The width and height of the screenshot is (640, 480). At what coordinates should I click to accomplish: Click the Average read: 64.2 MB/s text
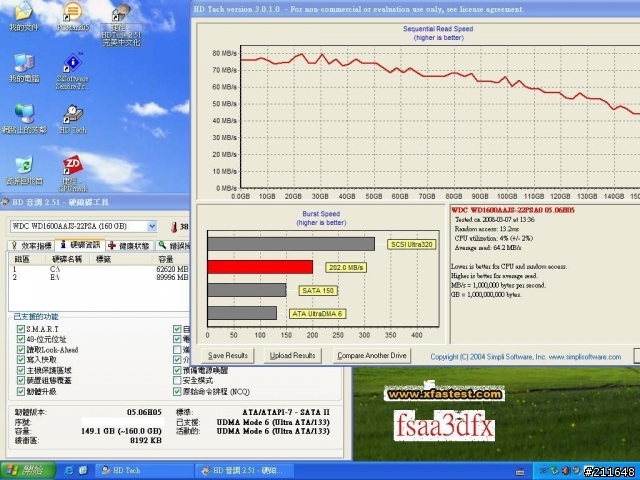pyautogui.click(x=488, y=247)
